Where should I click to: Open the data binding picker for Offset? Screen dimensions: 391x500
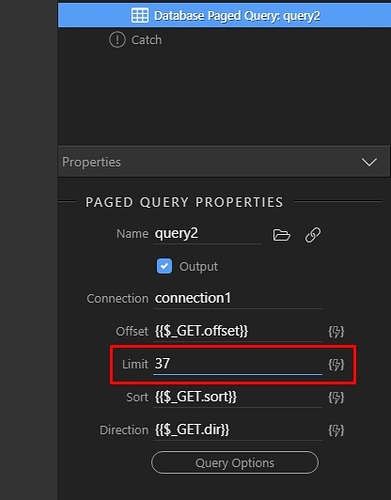click(336, 332)
